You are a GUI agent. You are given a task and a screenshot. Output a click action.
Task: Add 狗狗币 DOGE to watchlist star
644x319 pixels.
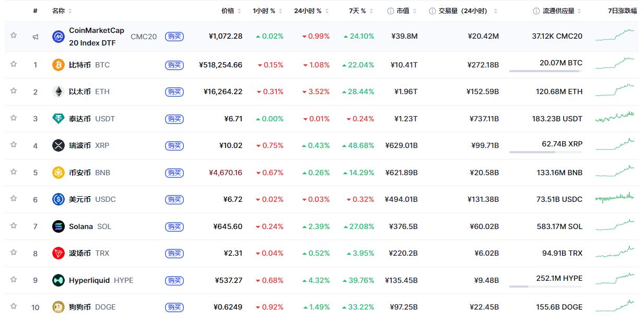point(14,306)
